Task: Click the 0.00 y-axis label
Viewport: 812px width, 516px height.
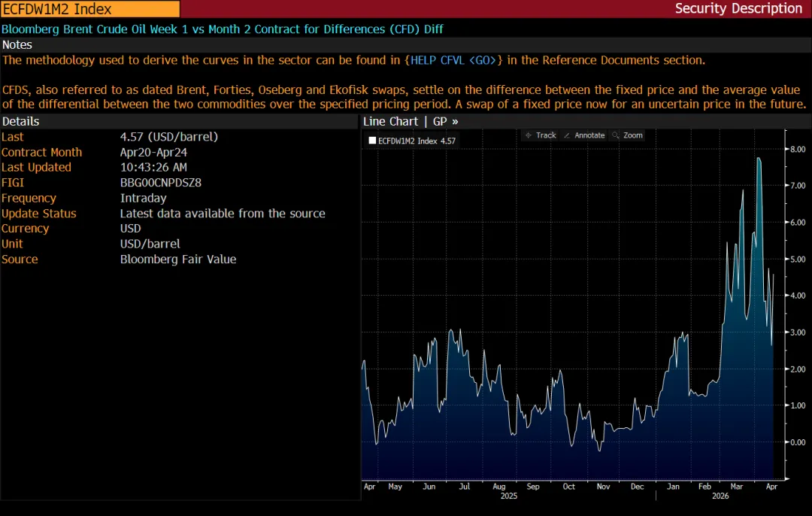Action: pos(798,442)
